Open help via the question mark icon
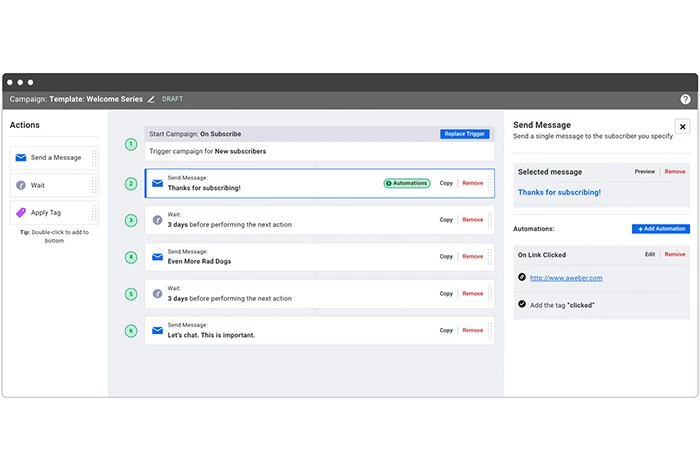This screenshot has width=700, height=470. point(685,100)
